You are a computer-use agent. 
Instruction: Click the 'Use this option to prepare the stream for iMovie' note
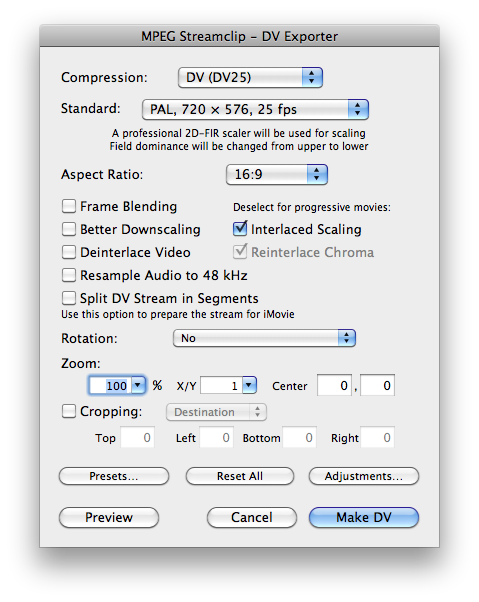click(178, 314)
